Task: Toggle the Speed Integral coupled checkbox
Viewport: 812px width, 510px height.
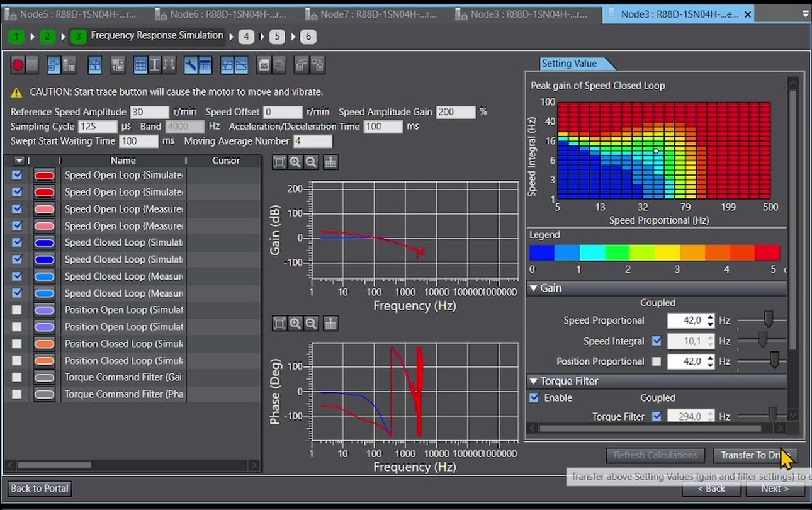Action: click(x=657, y=341)
